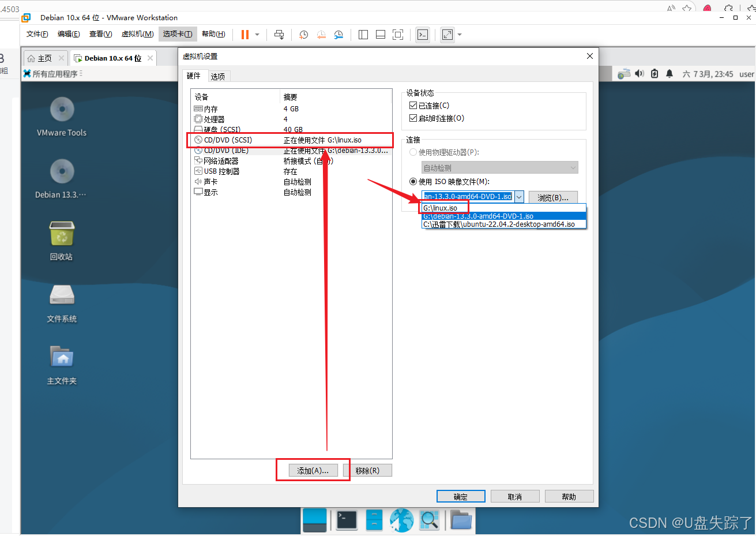The height and width of the screenshot is (536, 756).
Task: Launch the web browser globe dock icon
Action: click(402, 520)
